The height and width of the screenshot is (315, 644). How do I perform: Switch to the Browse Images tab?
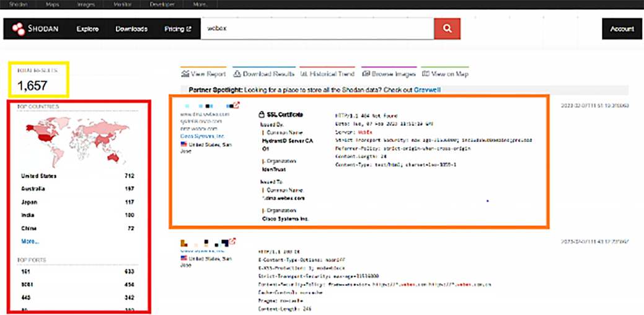(389, 74)
